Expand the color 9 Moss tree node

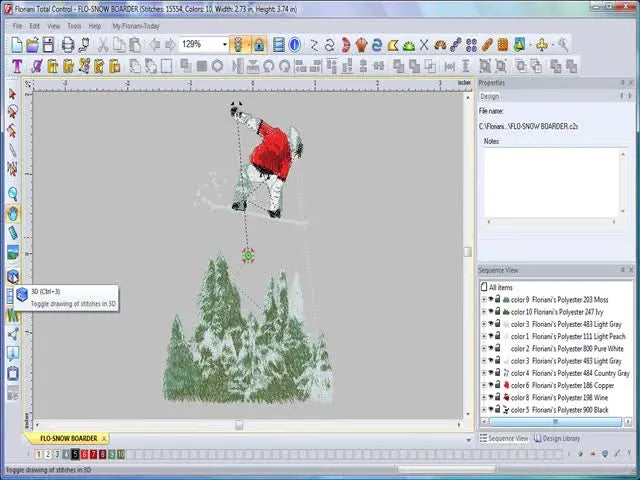tap(484, 300)
